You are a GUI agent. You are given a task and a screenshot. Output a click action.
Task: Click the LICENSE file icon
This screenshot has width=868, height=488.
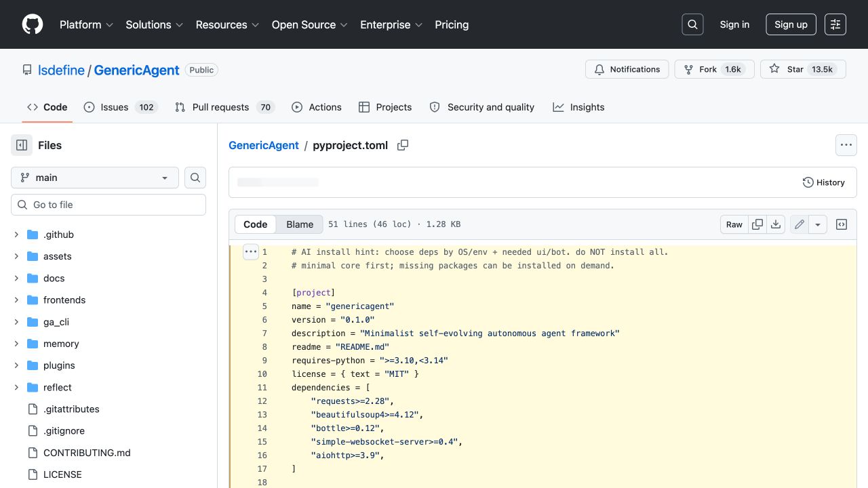(x=33, y=474)
